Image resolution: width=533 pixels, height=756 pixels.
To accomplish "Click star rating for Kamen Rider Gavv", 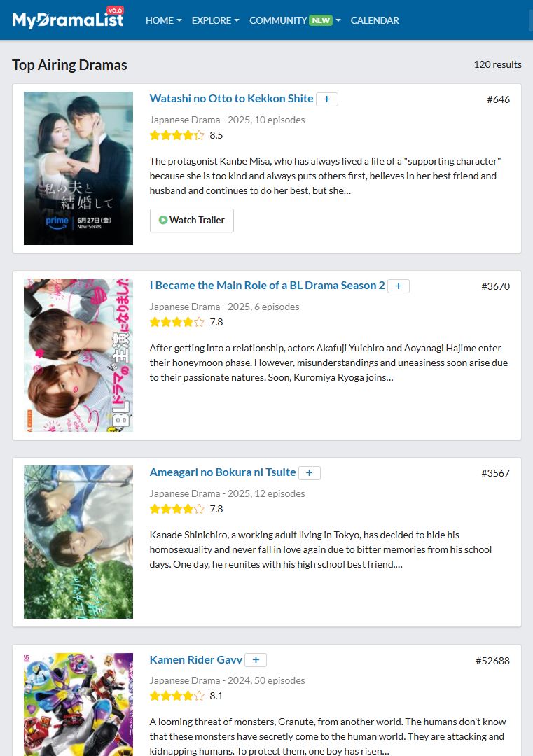I will [x=176, y=696].
